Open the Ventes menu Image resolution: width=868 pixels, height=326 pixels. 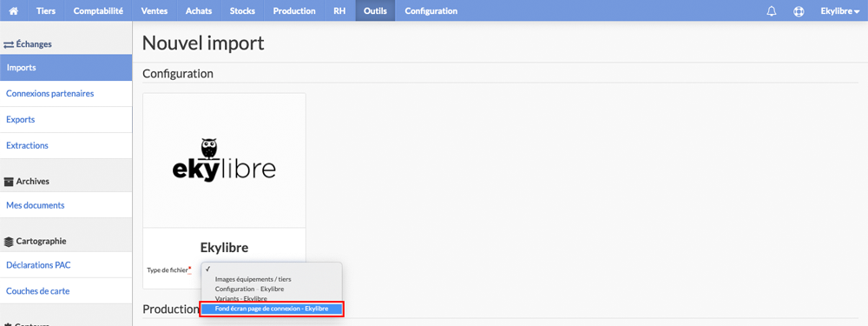coord(155,10)
